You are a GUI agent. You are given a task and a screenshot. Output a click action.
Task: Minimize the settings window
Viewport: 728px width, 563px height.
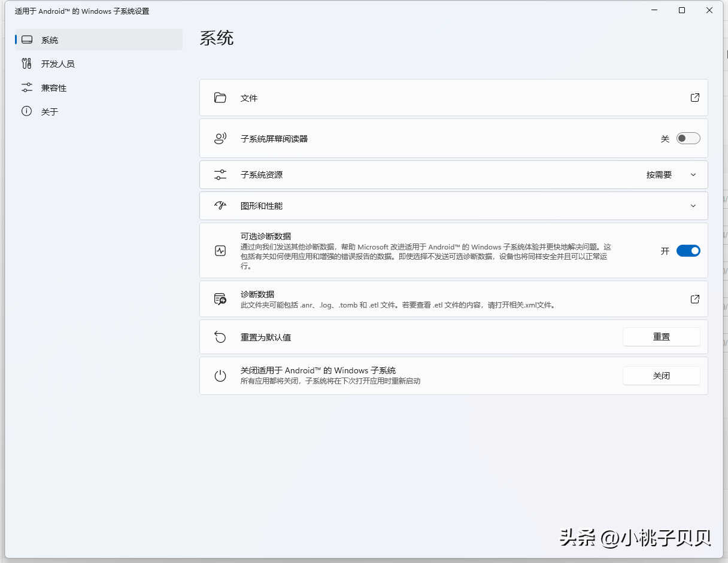654,10
